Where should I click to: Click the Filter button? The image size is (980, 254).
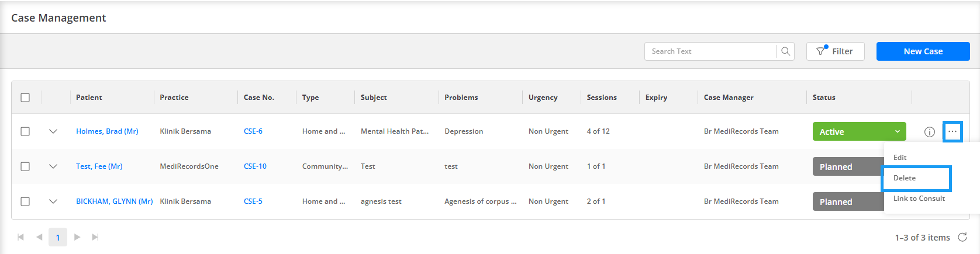[x=835, y=51]
